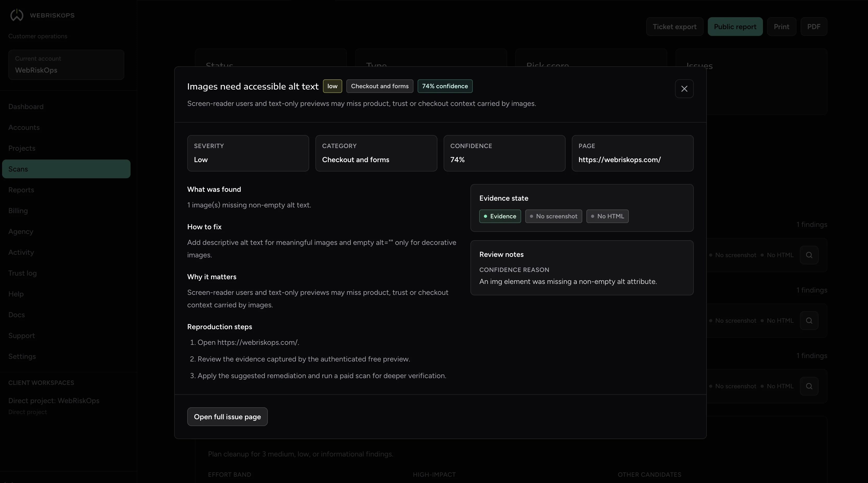Click the 'No screenshot' chip in Evidence state
Image resolution: width=868 pixels, height=483 pixels.
[553, 216]
